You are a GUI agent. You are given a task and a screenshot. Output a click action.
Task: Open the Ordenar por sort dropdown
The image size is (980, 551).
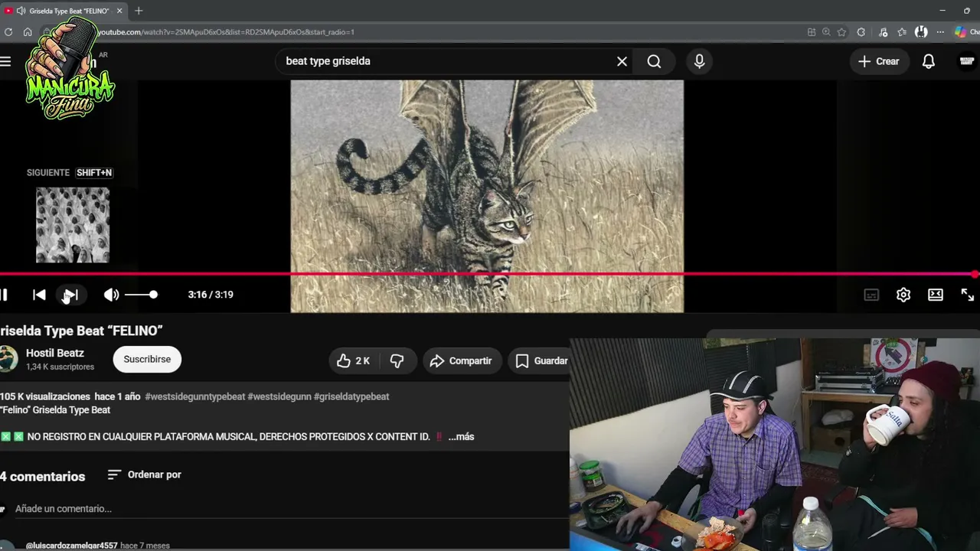[144, 474]
